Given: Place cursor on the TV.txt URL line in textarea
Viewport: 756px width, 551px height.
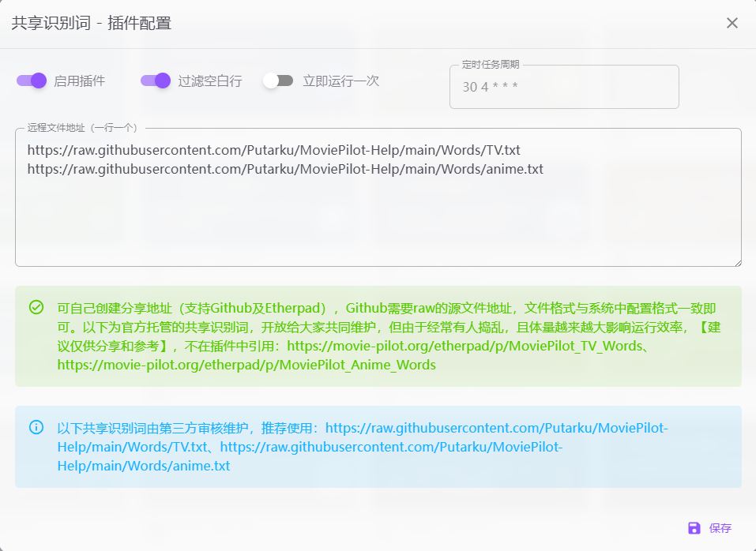Looking at the screenshot, I should 273,149.
